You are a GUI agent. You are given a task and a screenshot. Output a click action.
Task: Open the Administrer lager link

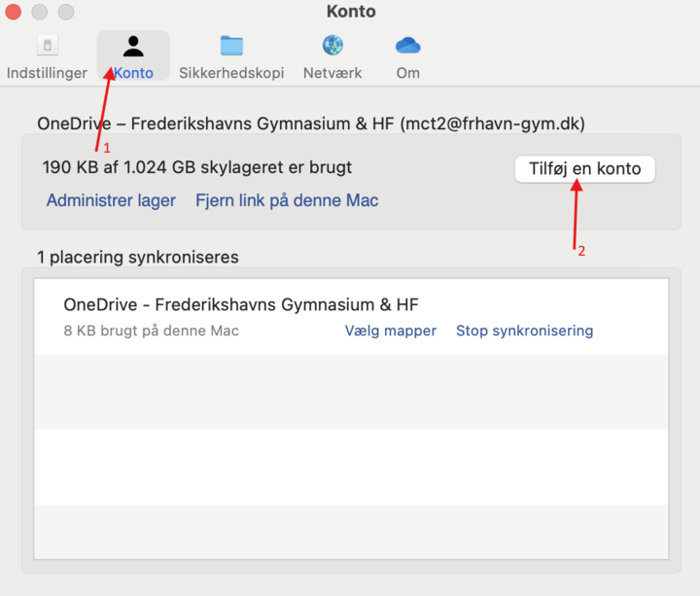click(x=111, y=200)
